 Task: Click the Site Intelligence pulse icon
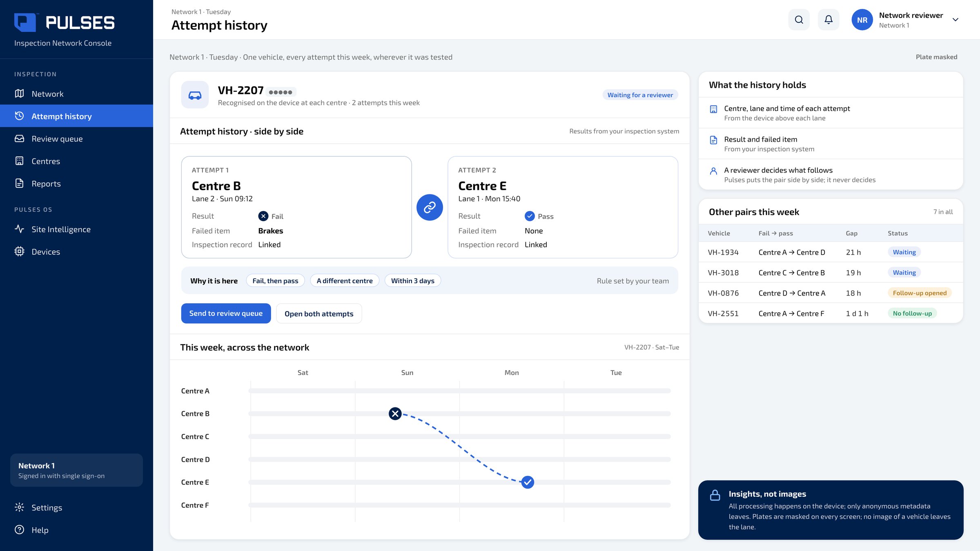pos(19,229)
